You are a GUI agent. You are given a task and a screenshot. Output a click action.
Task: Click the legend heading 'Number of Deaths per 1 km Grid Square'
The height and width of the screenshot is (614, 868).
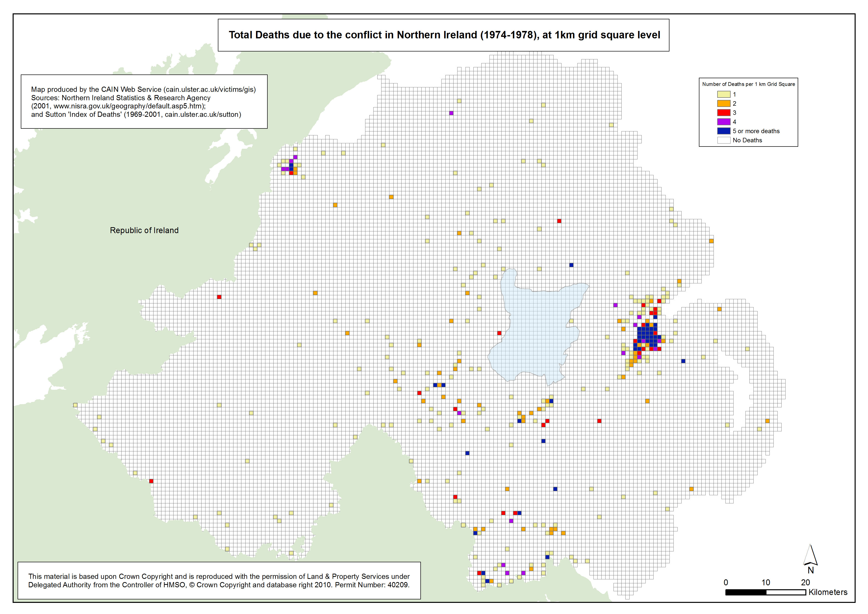[x=748, y=84]
